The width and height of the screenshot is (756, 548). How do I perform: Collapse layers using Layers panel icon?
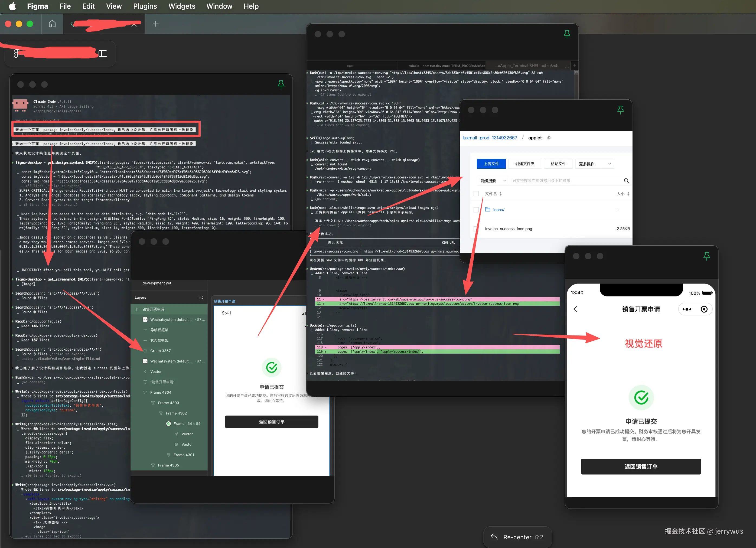(201, 297)
